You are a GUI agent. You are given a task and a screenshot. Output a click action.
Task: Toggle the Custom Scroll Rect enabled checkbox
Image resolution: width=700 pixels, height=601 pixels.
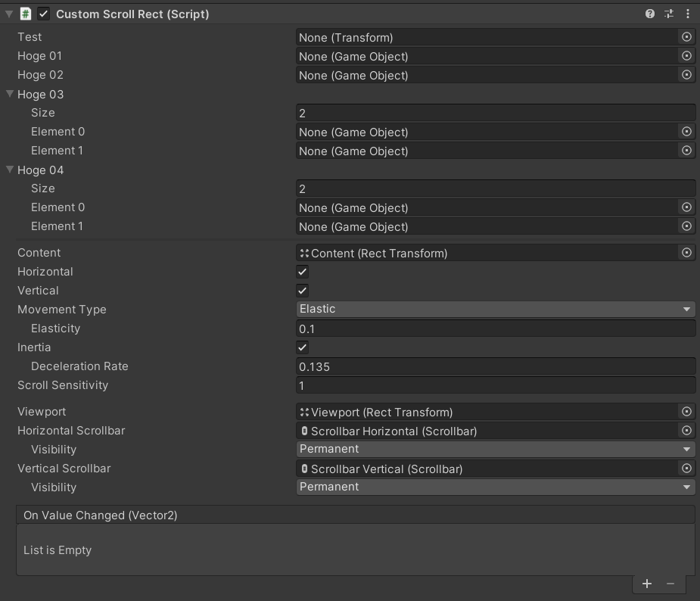click(x=43, y=14)
